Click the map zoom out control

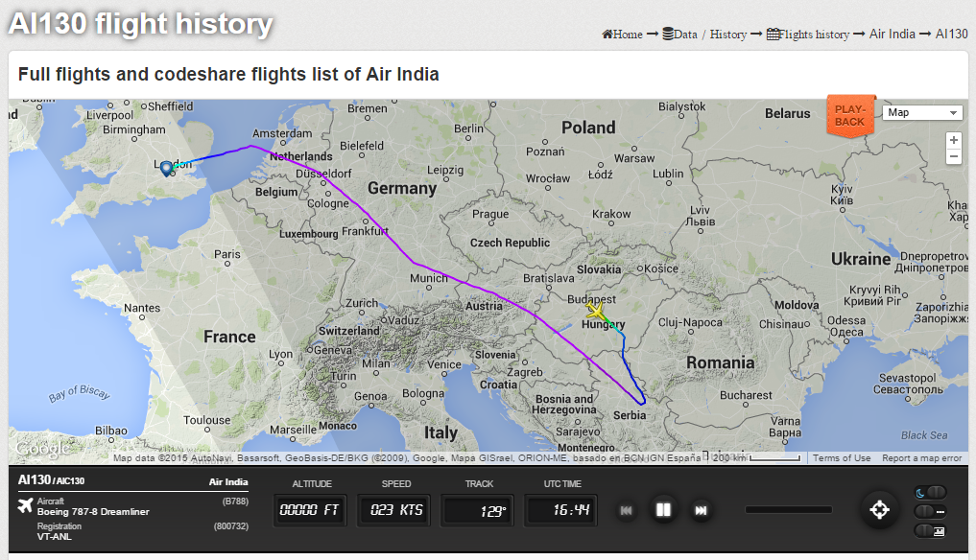click(953, 156)
